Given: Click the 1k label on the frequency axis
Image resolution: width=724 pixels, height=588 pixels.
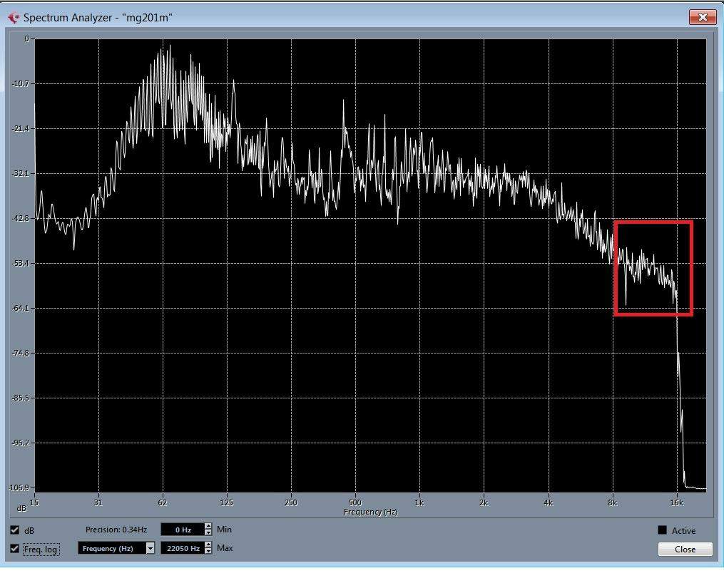Looking at the screenshot, I should pyautogui.click(x=419, y=503).
